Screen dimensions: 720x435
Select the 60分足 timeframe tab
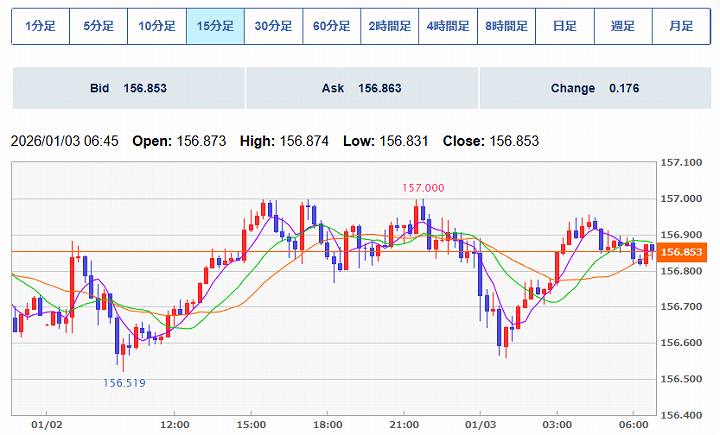point(332,27)
